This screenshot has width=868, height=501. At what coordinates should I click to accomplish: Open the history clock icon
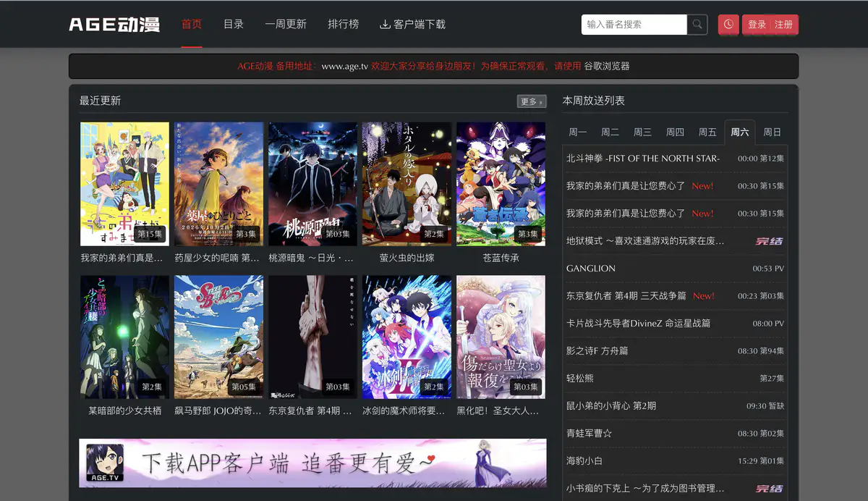tap(728, 25)
